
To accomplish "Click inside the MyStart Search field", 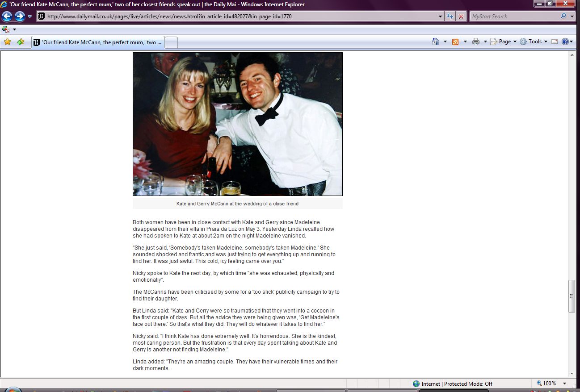I will 514,17.
